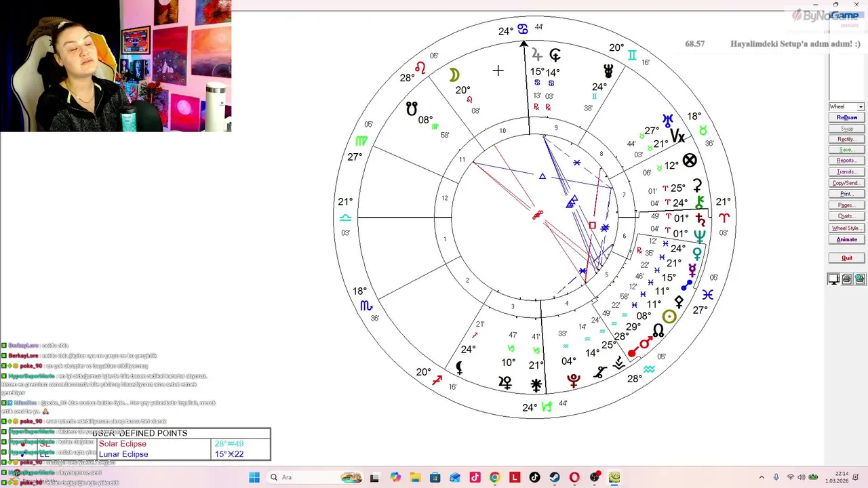Click the Libra ascendant sign glyph

[x=345, y=218]
